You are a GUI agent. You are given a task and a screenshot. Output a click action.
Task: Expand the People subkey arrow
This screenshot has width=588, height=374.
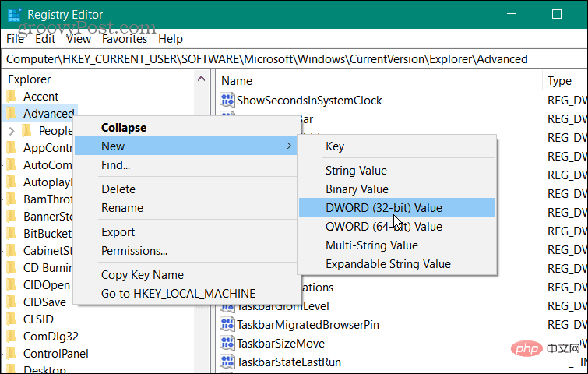[x=12, y=131]
